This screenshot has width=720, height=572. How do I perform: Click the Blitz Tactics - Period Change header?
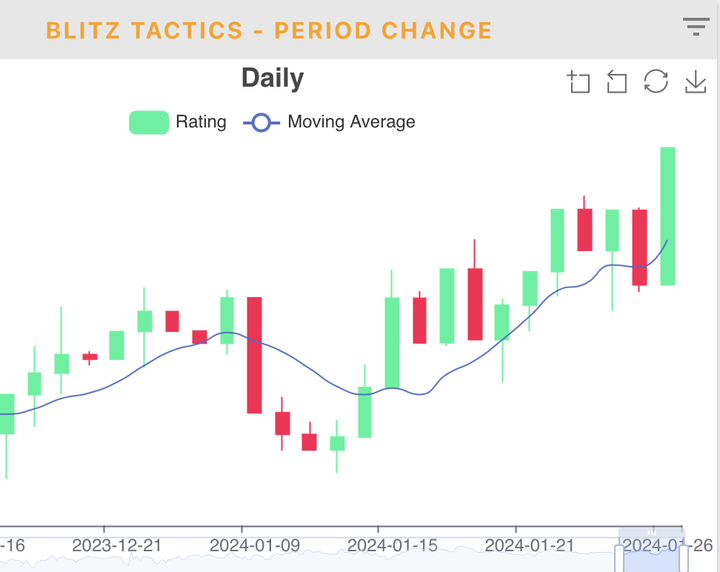pos(269,31)
